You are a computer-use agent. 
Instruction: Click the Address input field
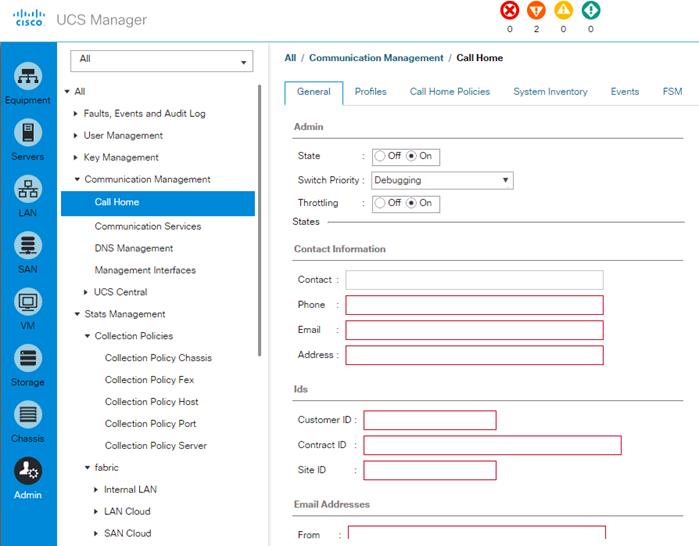474,355
